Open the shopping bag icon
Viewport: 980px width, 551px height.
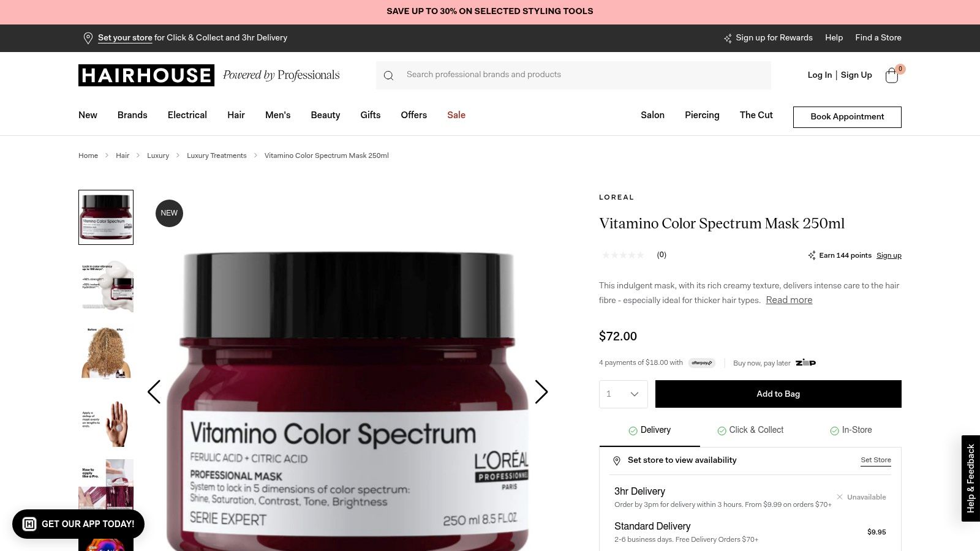pyautogui.click(x=892, y=75)
